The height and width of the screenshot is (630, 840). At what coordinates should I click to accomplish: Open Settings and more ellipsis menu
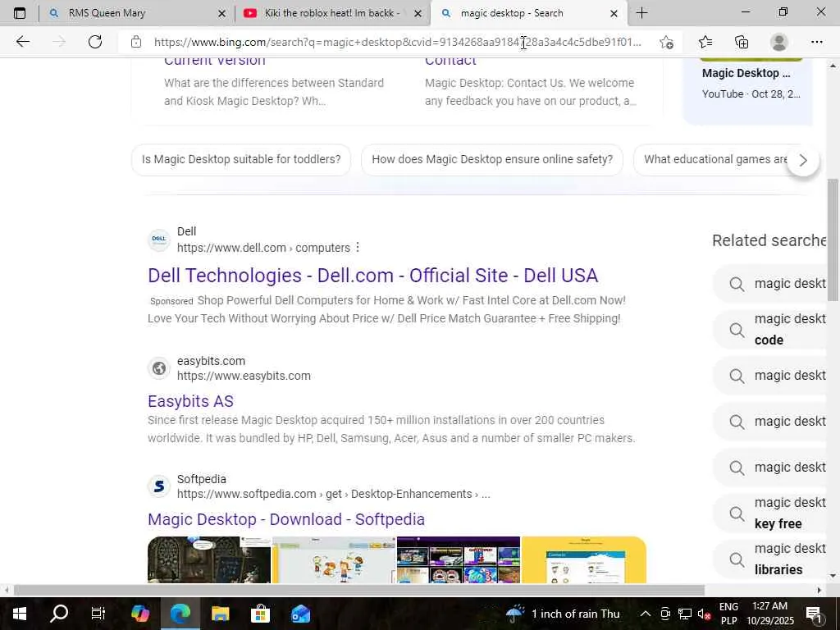click(816, 42)
